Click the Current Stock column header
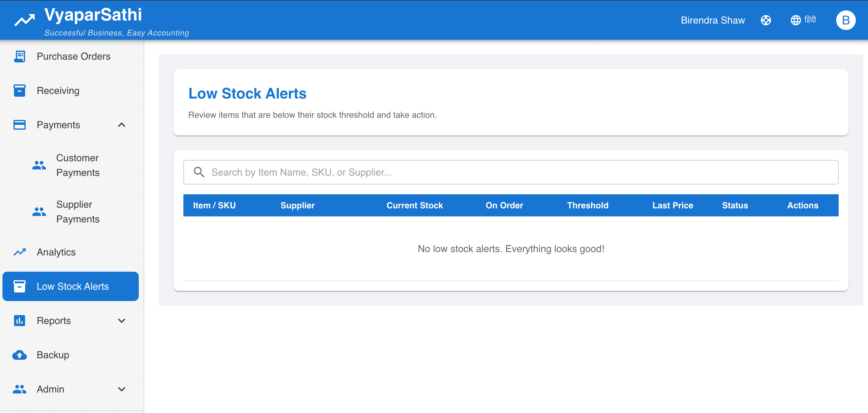 tap(414, 205)
